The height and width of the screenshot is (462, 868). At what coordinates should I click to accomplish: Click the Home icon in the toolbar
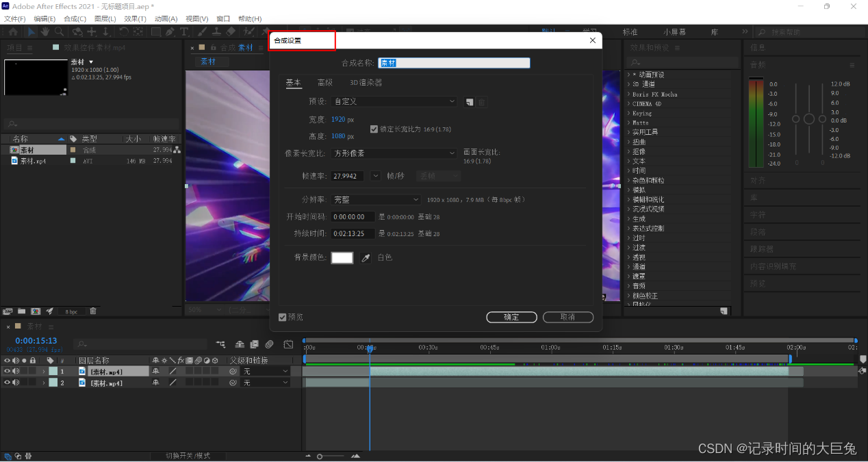(x=13, y=31)
